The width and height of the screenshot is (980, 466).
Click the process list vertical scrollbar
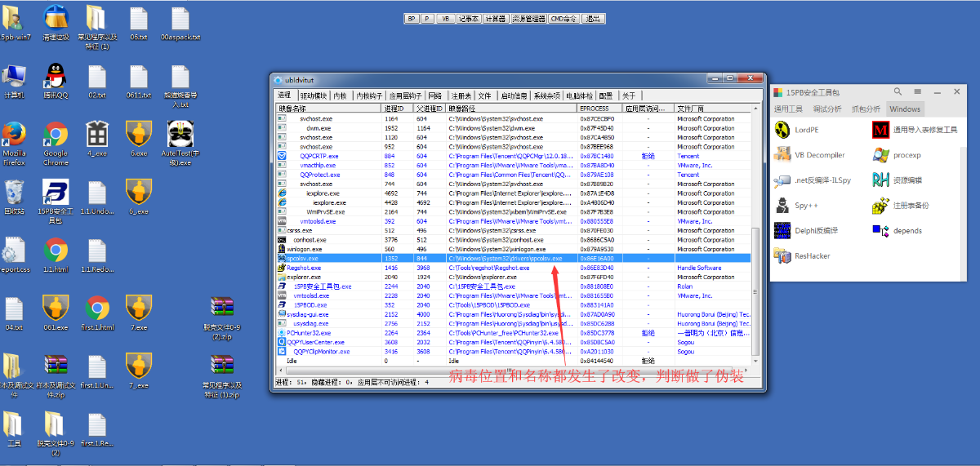[755, 237]
